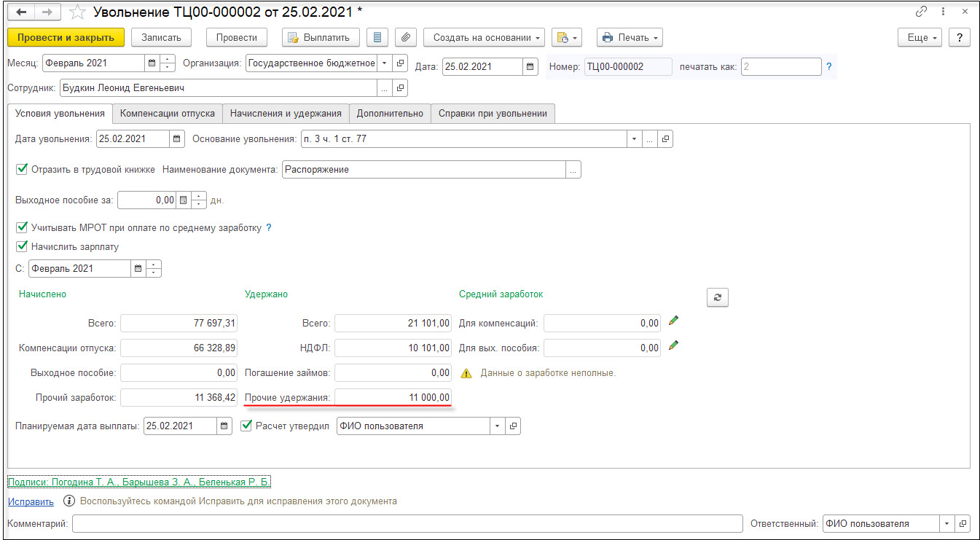
Task: Switch to Справки при увольнении tab
Action: tap(493, 114)
